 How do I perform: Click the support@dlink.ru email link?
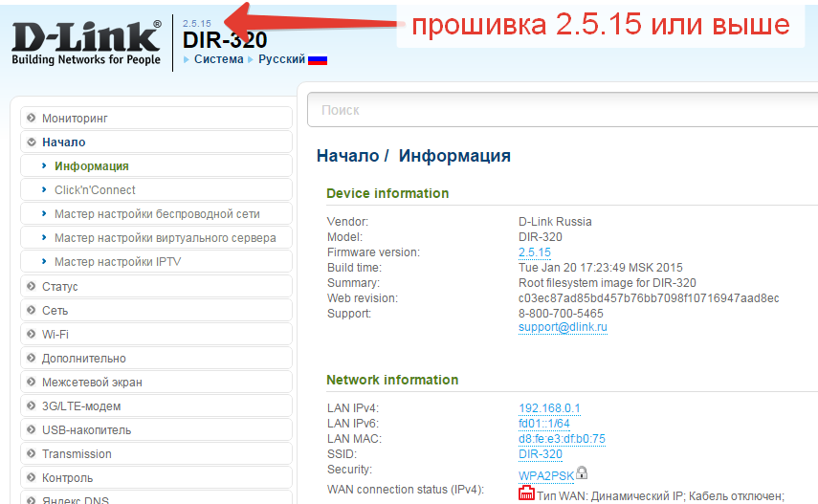click(563, 327)
